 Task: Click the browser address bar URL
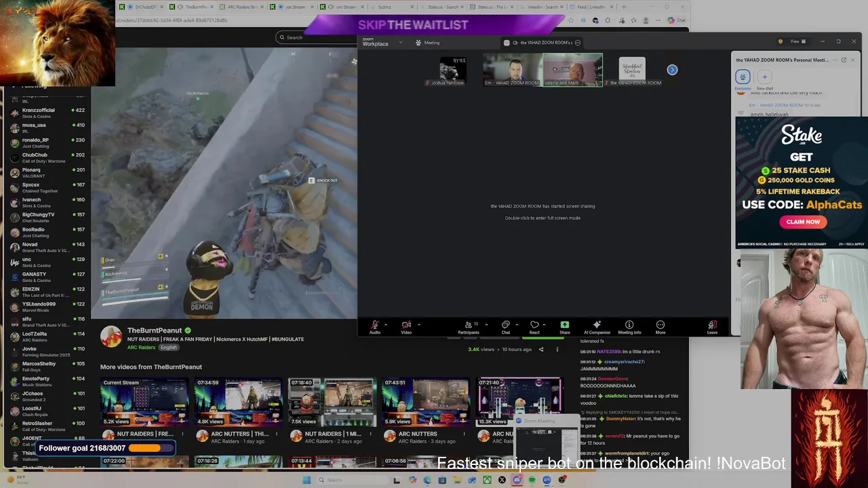(172, 20)
